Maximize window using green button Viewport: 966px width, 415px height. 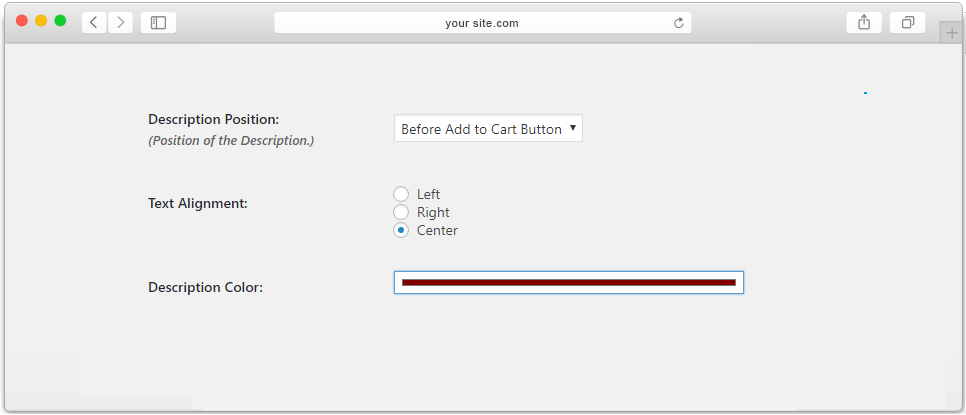(x=60, y=20)
